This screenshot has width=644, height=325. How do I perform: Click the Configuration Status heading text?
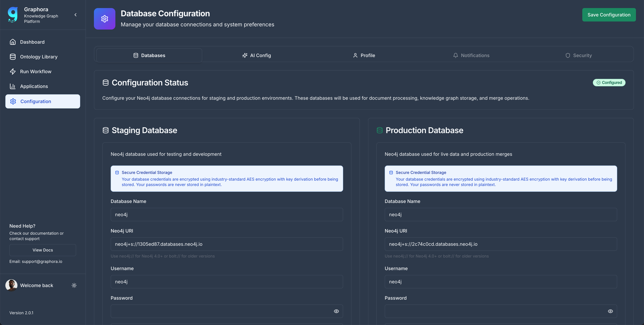150,83
